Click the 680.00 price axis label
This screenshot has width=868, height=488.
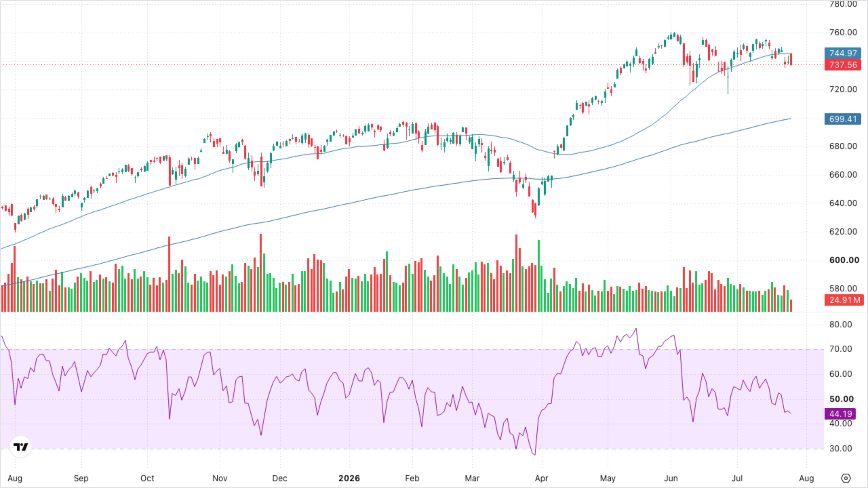tap(843, 146)
